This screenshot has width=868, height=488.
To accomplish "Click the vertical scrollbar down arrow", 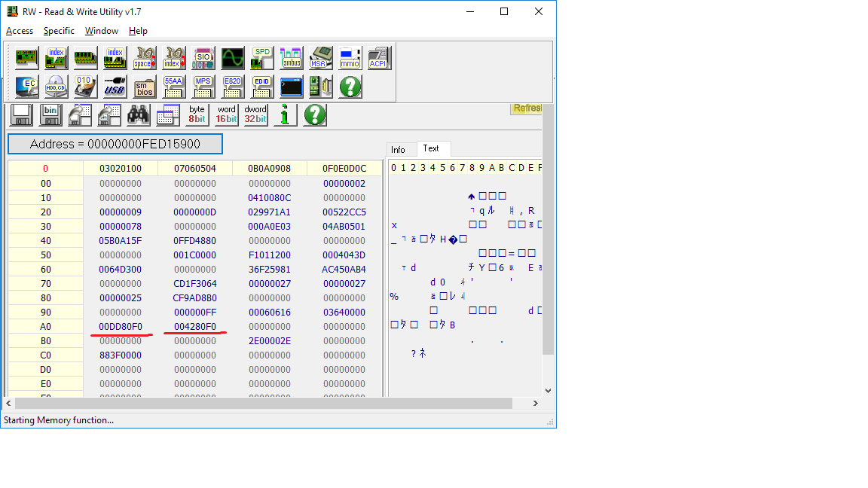I will 548,390.
